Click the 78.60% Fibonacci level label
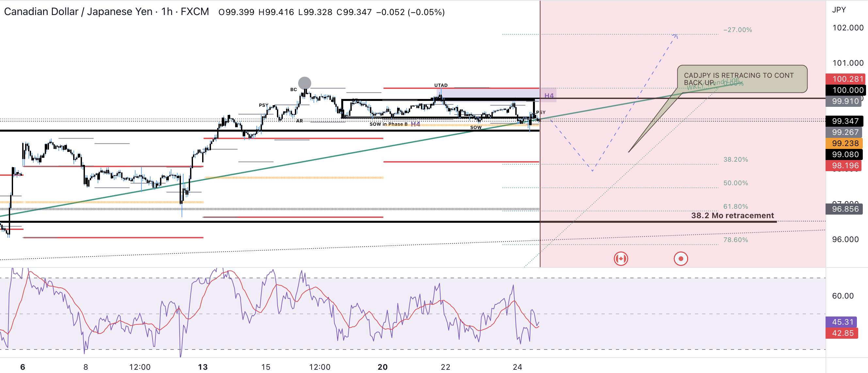868x373 pixels. pos(735,240)
